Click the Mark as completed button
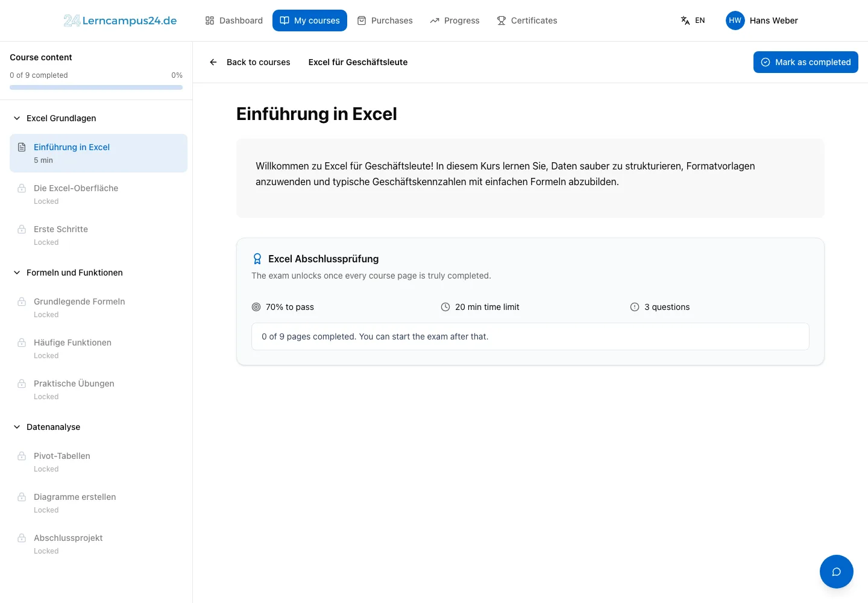Screen dimensions: 868x603 (806, 62)
